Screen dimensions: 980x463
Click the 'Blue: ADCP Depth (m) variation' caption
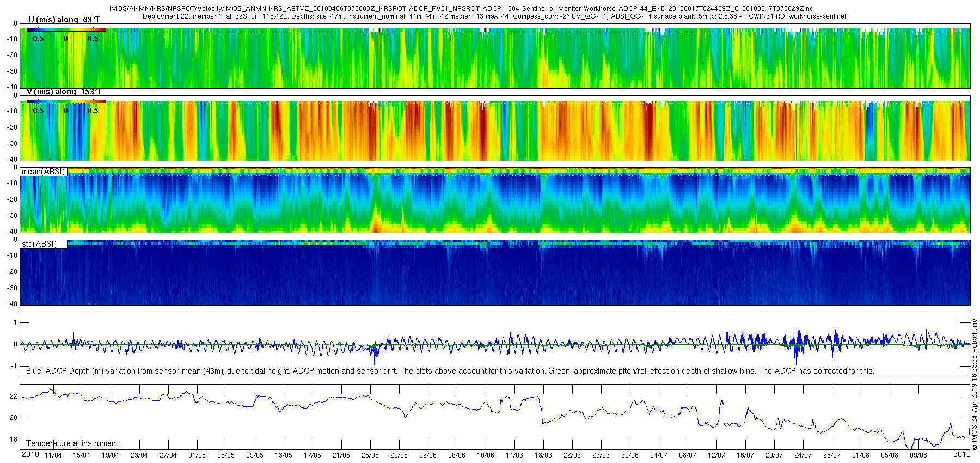point(450,371)
